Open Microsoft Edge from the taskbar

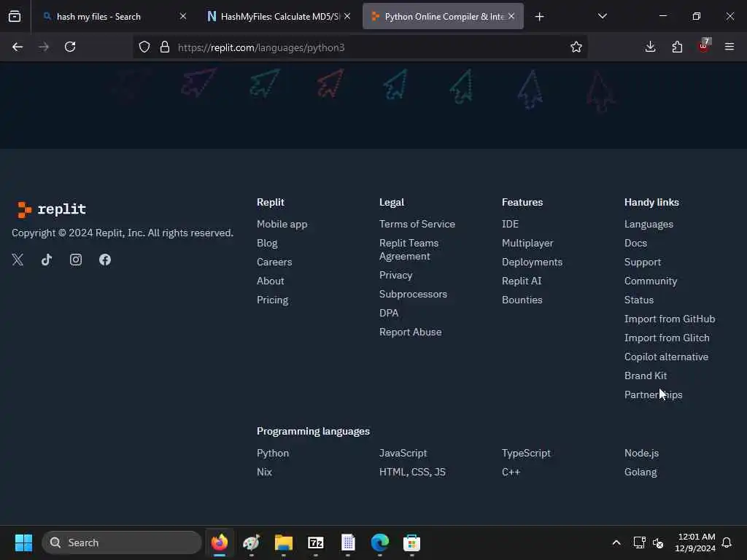click(379, 542)
